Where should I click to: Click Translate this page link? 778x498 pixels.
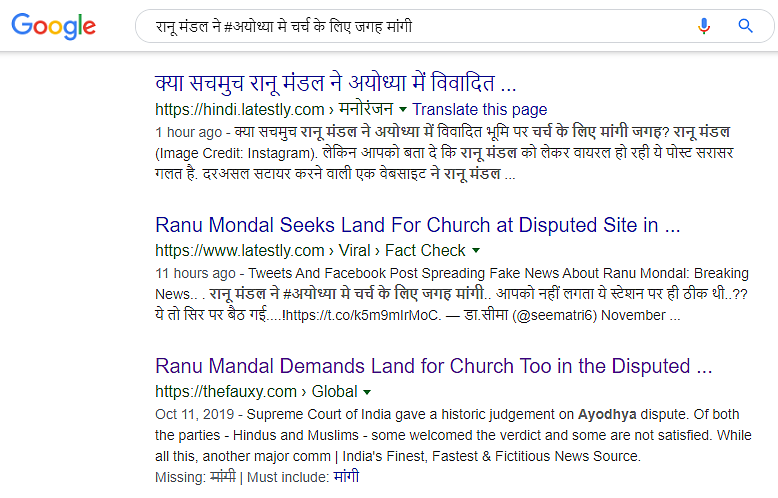(479, 109)
